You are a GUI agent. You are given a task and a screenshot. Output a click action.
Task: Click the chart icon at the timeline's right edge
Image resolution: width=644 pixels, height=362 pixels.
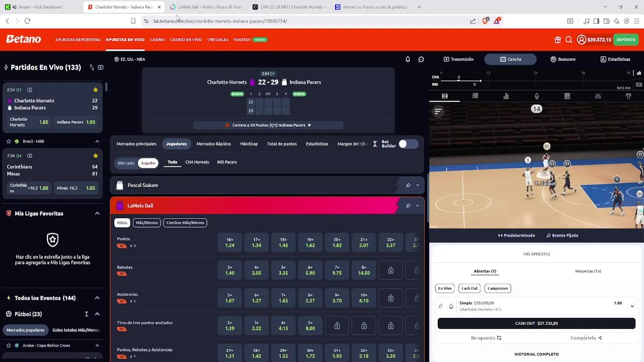coord(639,73)
